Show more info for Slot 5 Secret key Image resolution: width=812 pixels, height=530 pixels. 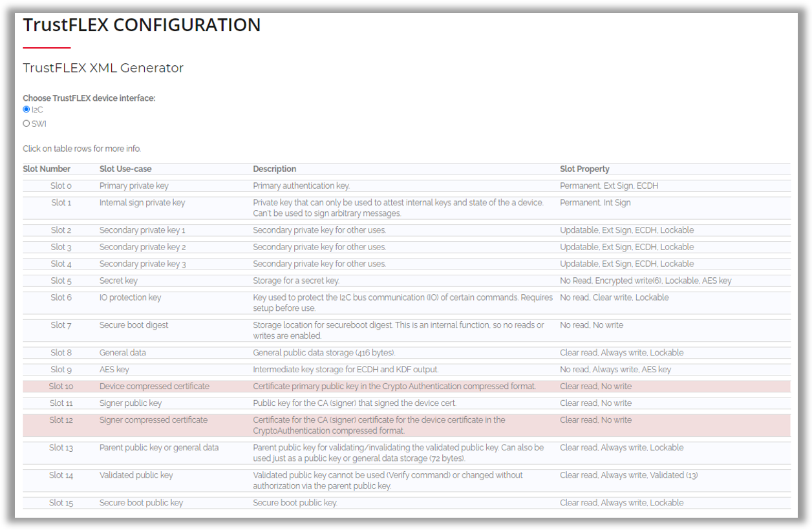[x=118, y=281]
